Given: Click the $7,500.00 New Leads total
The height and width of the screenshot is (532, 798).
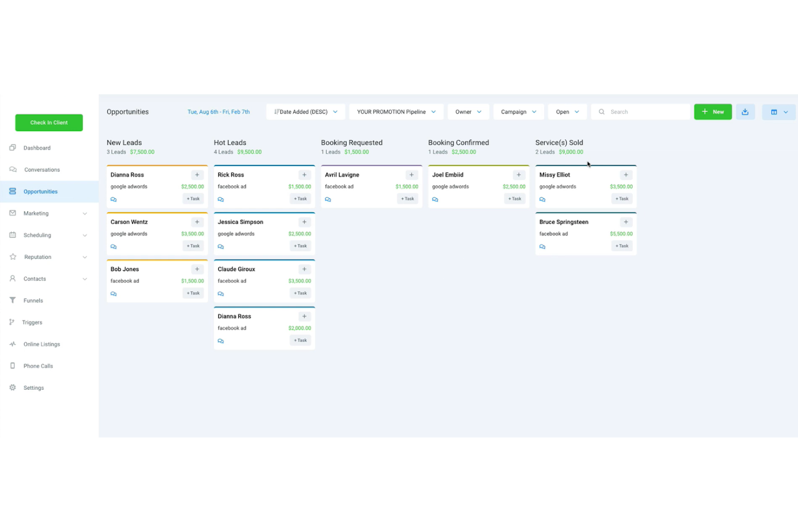Looking at the screenshot, I should [142, 152].
